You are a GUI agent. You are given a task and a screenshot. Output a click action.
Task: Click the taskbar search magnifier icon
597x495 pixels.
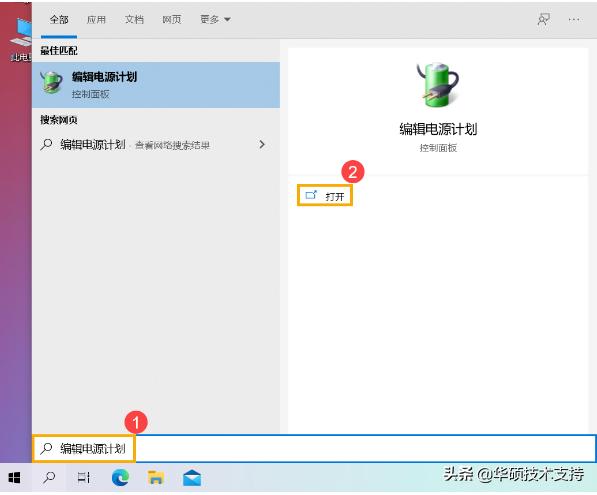[x=49, y=477]
